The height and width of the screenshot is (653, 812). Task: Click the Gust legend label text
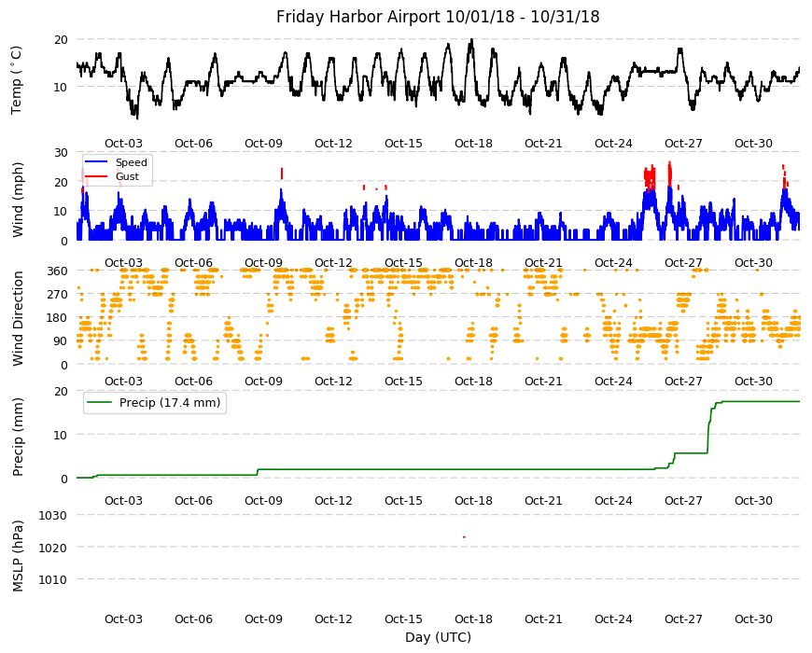127,177
